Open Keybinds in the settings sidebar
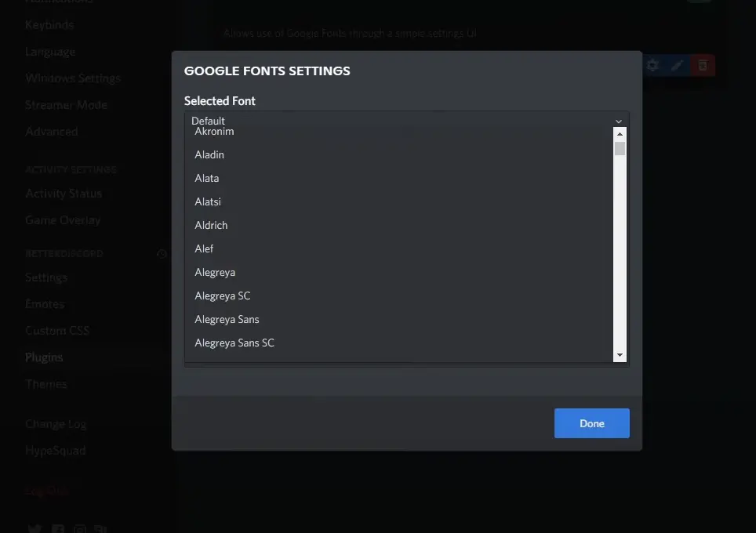 point(49,25)
